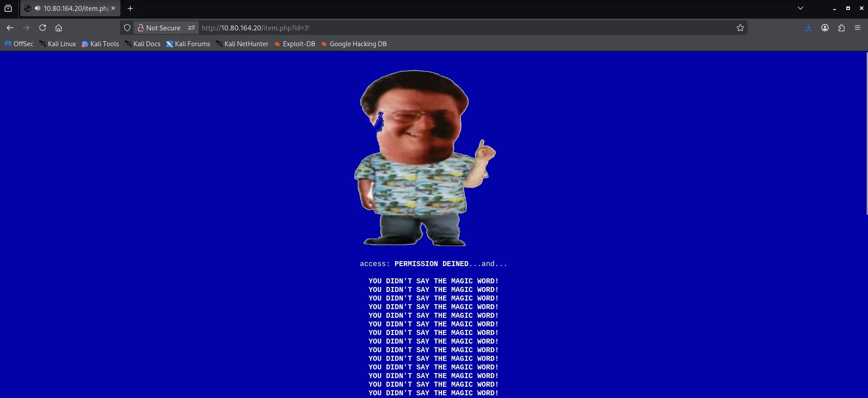Reload the current page

[43, 28]
